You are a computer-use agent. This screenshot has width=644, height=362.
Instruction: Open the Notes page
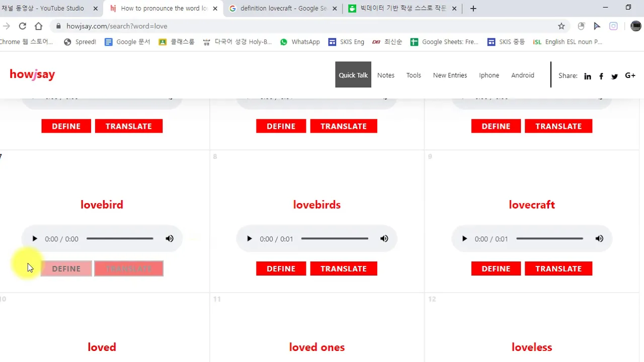pos(386,75)
